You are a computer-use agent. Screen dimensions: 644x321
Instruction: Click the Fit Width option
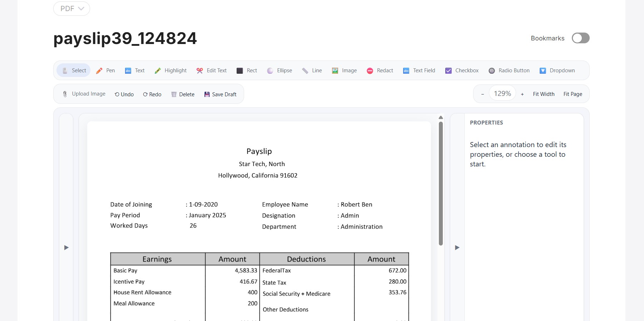pyautogui.click(x=544, y=94)
